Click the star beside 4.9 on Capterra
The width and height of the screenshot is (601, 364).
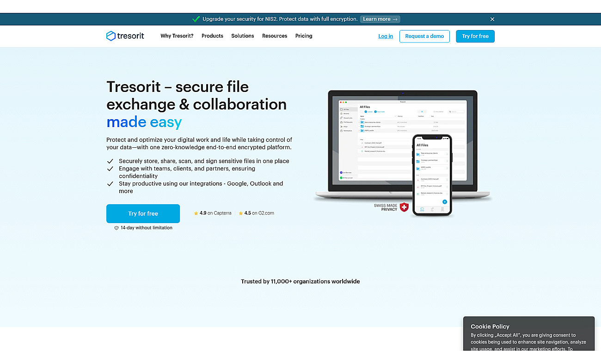pos(196,213)
